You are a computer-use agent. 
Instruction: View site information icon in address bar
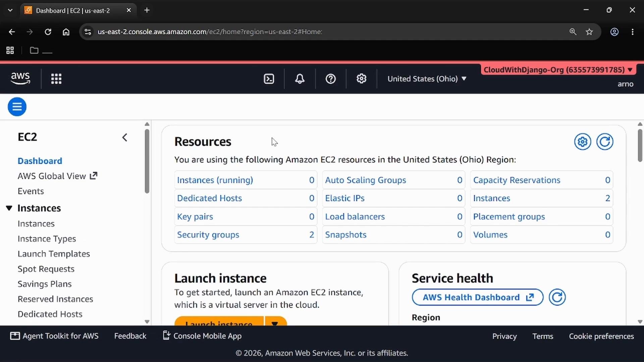(x=88, y=32)
